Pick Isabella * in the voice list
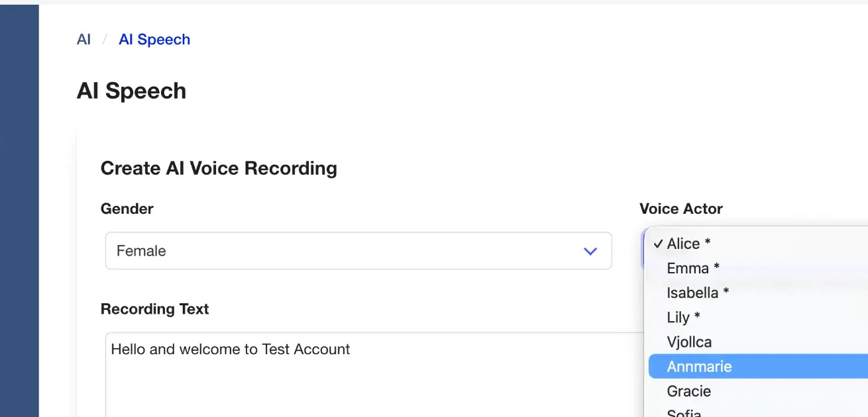Screen dimensions: 868x417 [698, 293]
